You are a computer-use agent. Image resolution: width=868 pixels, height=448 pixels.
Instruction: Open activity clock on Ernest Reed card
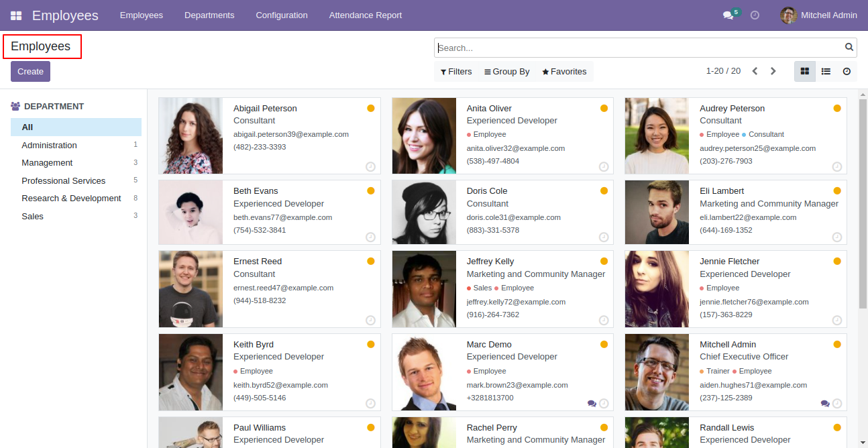370,321
